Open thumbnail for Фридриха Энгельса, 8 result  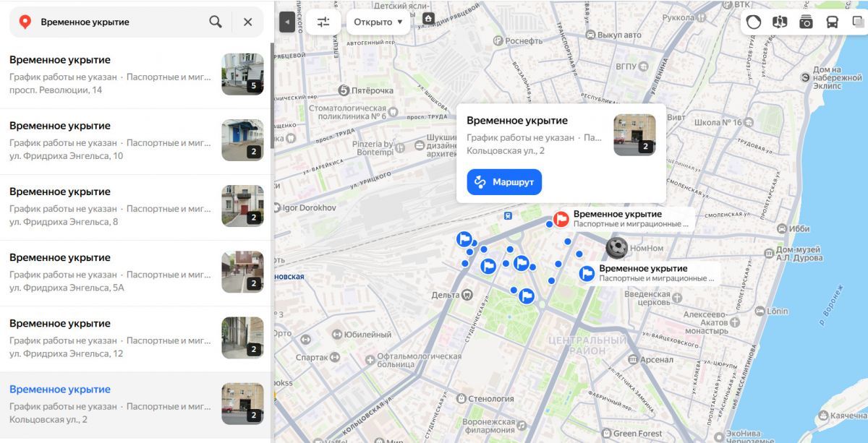[242, 206]
